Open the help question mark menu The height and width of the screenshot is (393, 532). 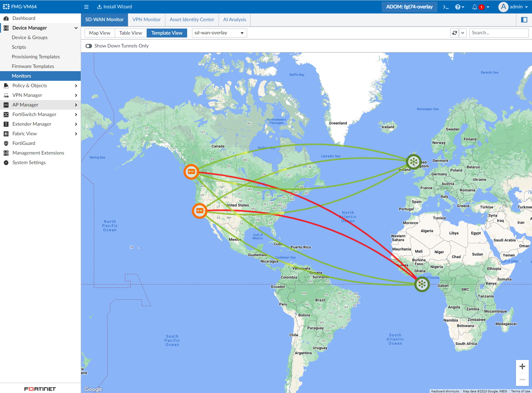tap(460, 7)
